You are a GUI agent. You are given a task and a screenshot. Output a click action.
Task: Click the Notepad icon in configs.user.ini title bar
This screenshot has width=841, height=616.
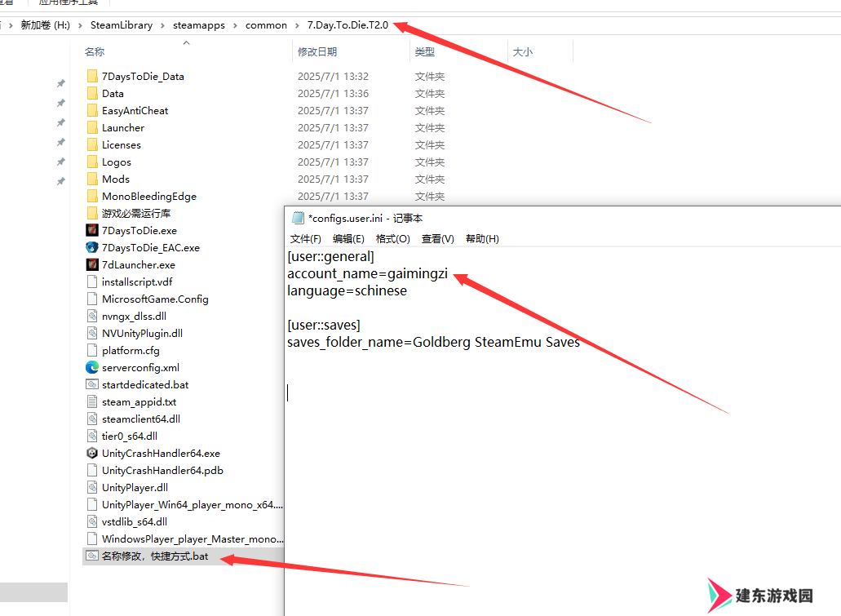tap(298, 218)
